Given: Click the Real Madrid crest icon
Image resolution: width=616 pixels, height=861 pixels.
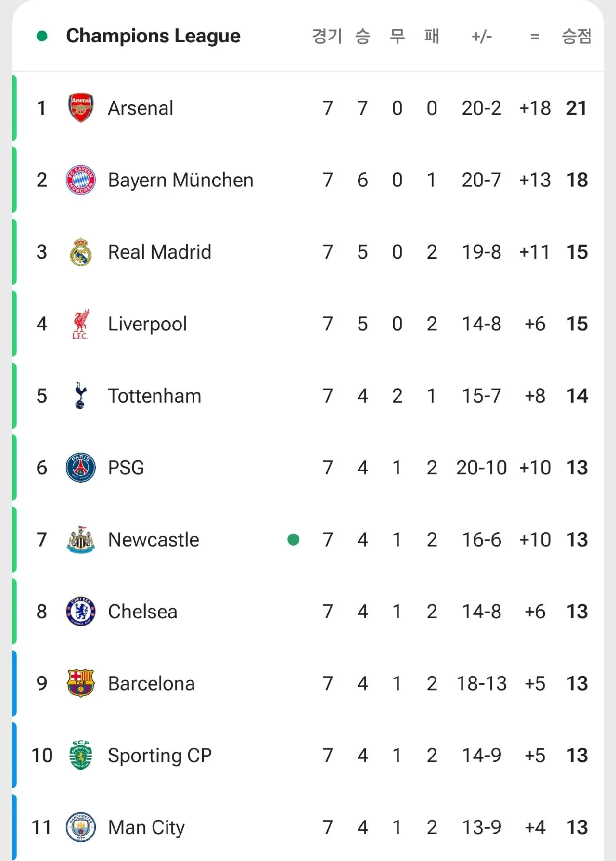Looking at the screenshot, I should click(x=80, y=252).
